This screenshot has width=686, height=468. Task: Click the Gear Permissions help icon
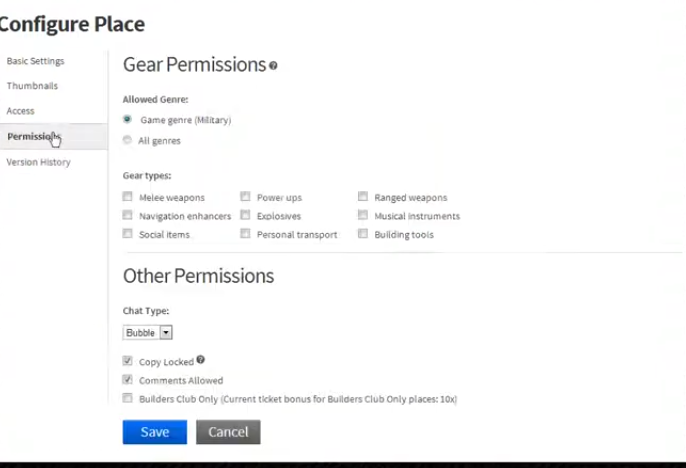(x=273, y=66)
